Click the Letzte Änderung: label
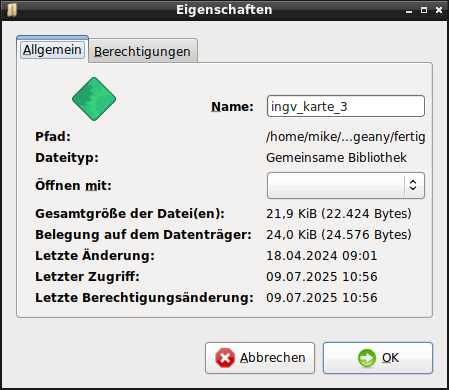The height and width of the screenshot is (390, 449). (x=95, y=256)
